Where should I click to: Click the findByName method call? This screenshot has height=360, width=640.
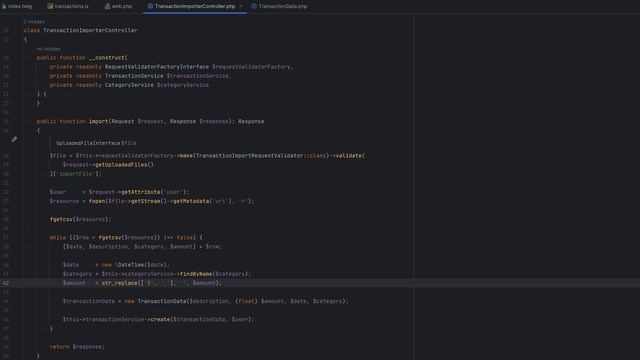pos(196,274)
